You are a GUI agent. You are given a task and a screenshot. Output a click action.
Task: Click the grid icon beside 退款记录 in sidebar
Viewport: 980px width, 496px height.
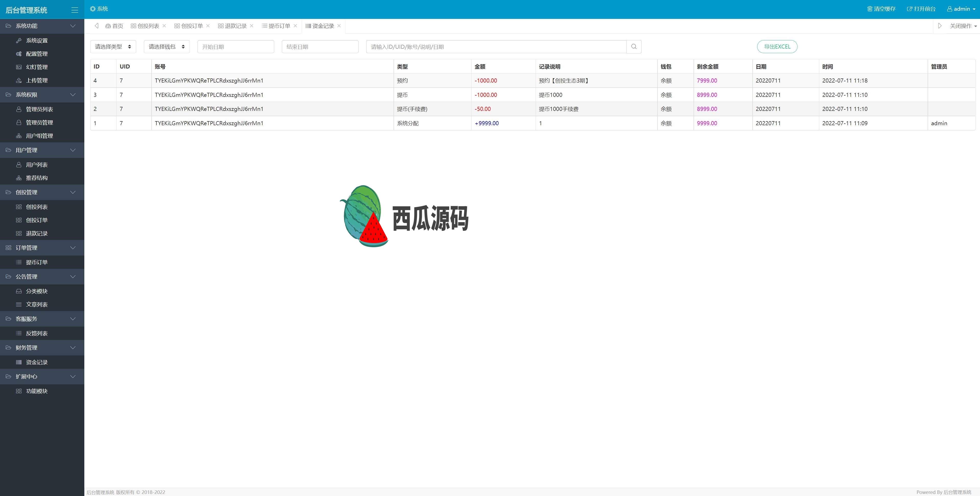point(19,234)
